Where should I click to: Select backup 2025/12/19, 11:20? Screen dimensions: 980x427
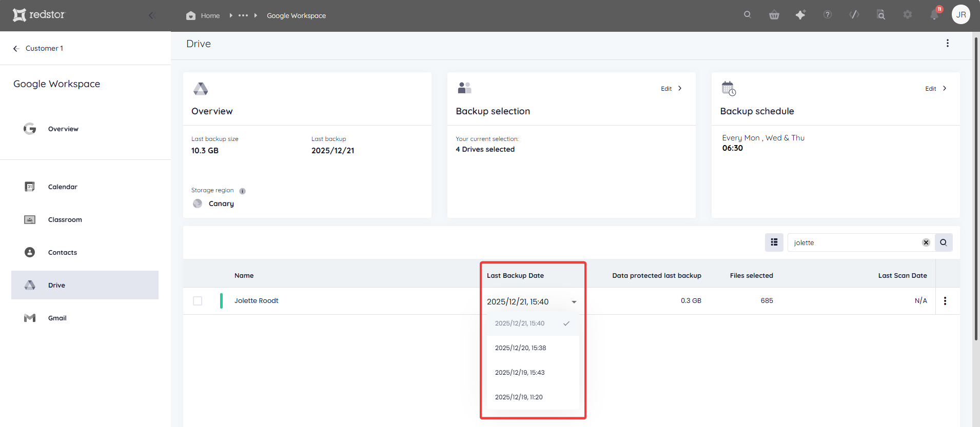click(533, 397)
